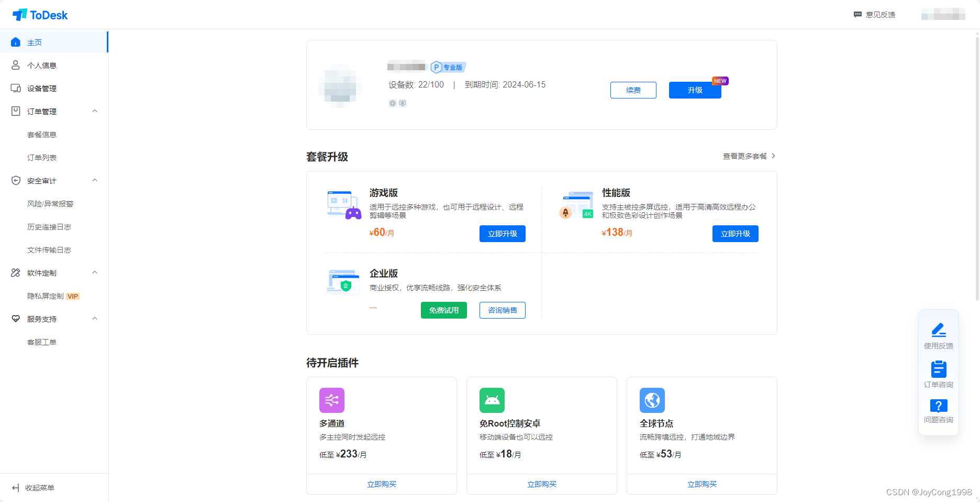Screen dimensions: 980x502
Task: Click the green 免费试用 button
Action: [x=444, y=310]
